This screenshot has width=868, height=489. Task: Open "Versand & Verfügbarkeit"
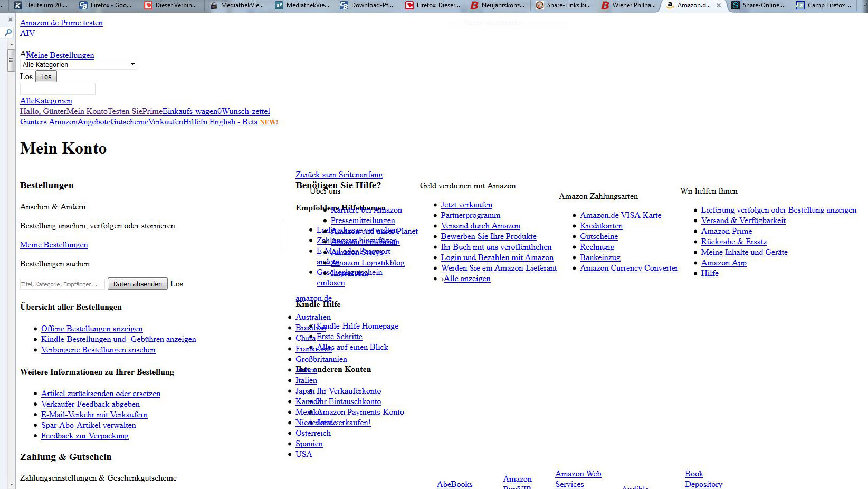coord(743,220)
